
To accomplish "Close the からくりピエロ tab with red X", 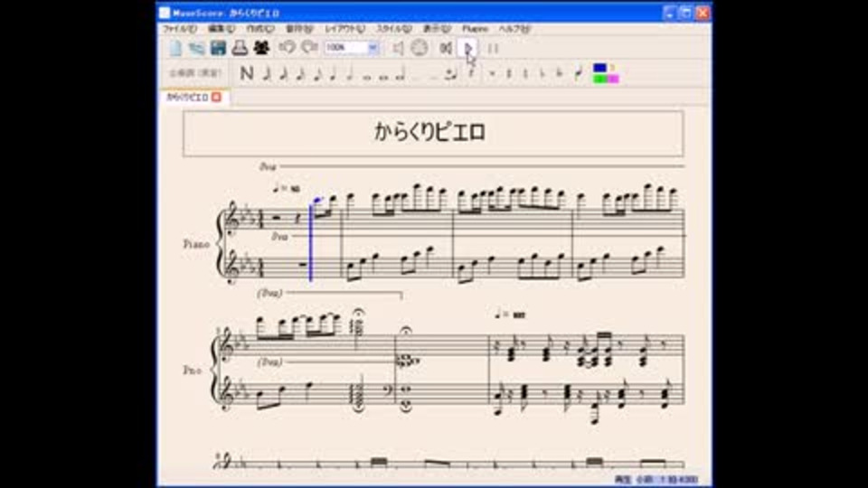I will [216, 98].
